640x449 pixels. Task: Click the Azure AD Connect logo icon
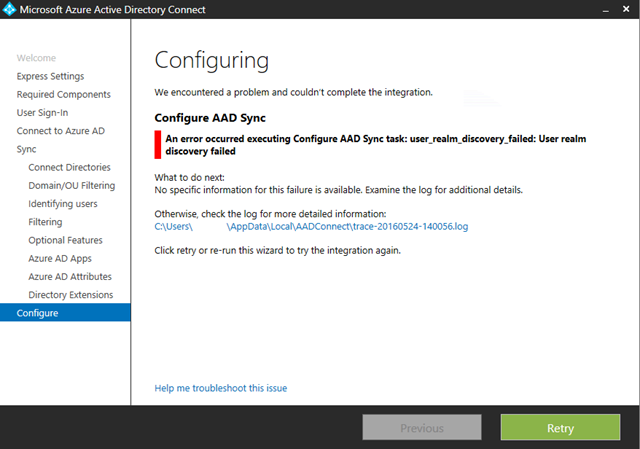click(x=9, y=9)
